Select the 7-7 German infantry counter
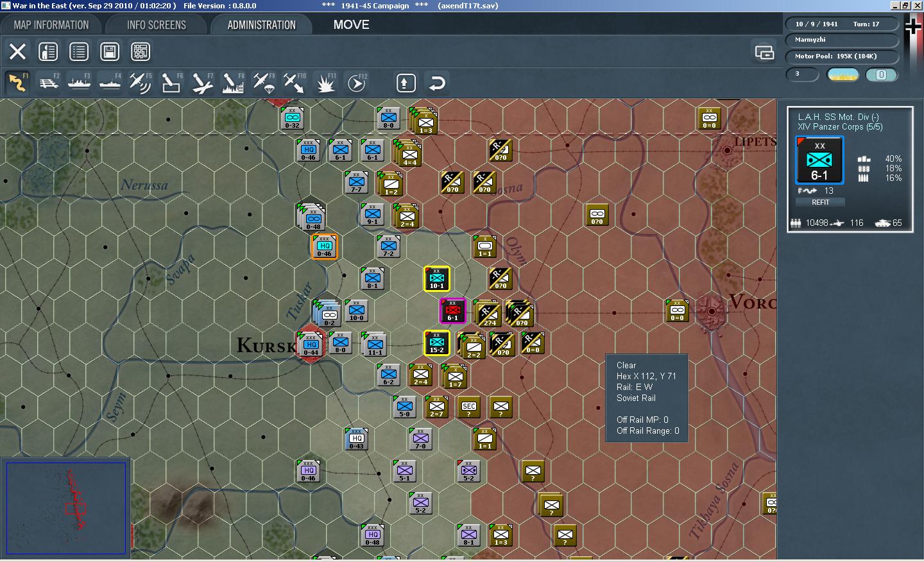 click(357, 183)
